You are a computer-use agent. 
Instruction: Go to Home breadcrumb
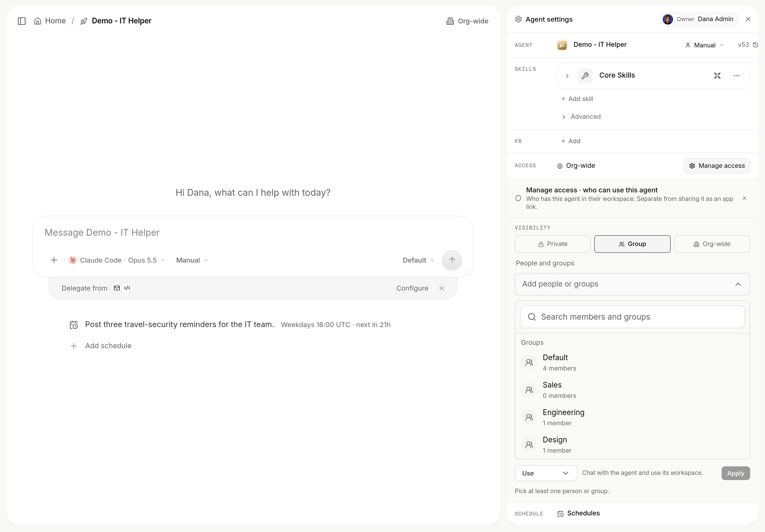point(50,21)
